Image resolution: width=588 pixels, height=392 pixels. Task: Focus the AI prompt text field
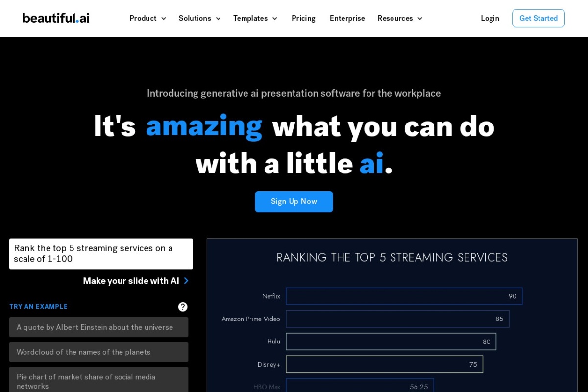(x=101, y=254)
